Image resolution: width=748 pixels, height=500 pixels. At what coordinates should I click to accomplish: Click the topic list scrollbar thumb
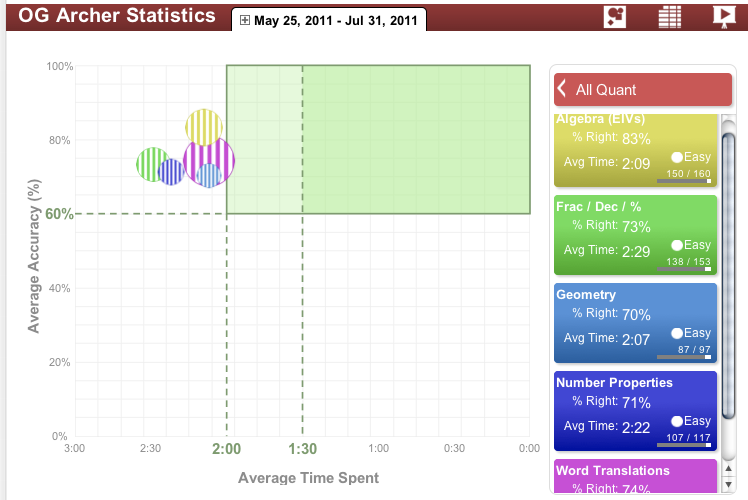(728, 276)
